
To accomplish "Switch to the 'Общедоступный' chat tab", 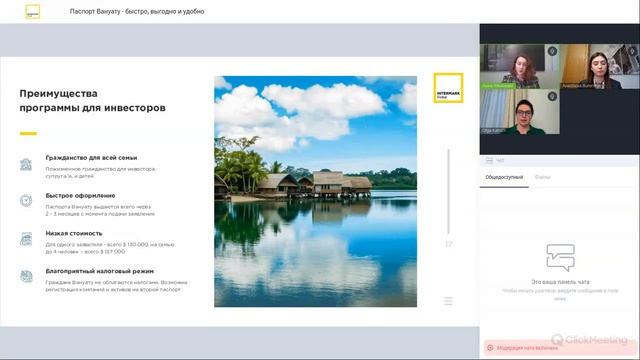I will pyautogui.click(x=504, y=177).
